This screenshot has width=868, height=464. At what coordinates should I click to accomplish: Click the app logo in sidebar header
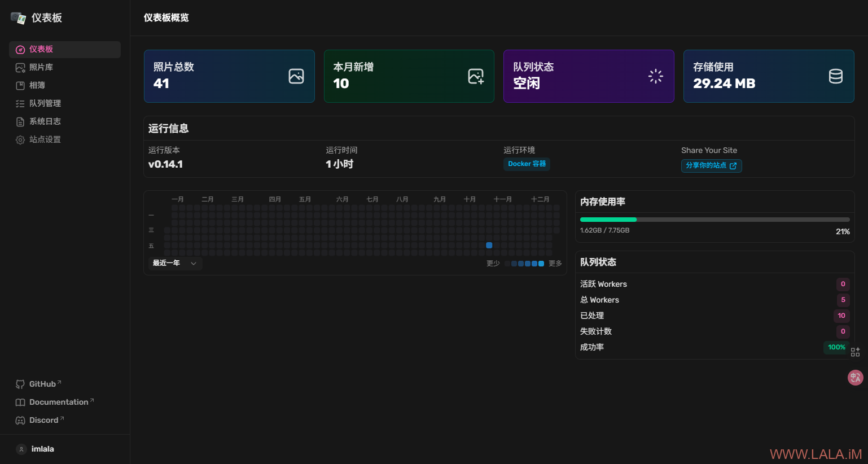point(18,18)
